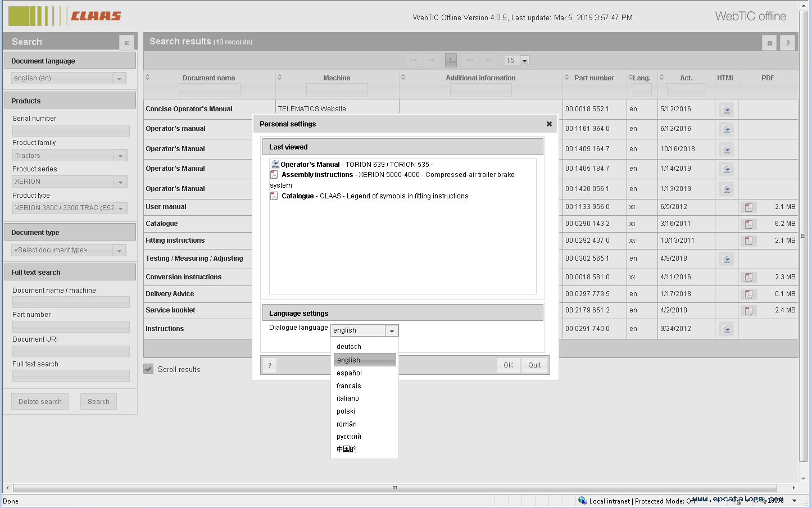Select polski as dialogue language
The width and height of the screenshot is (812, 508).
(365, 411)
